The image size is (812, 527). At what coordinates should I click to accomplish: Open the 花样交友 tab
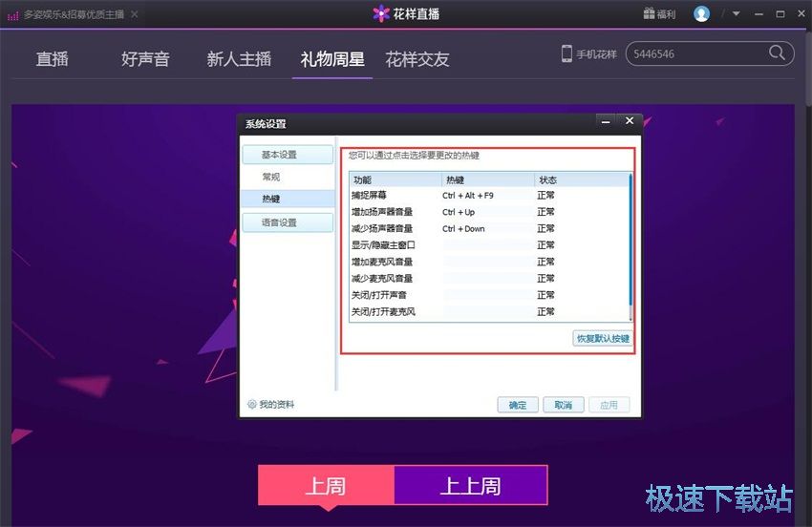tap(417, 59)
